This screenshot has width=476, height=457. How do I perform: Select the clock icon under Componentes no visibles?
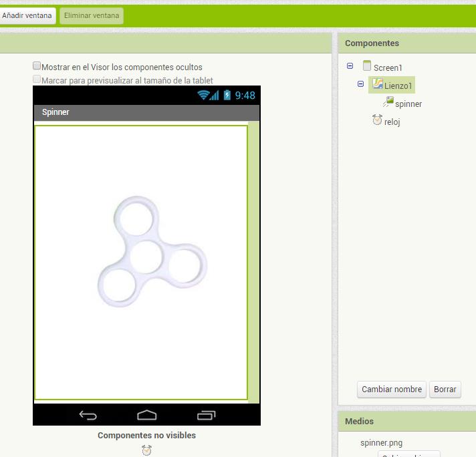(x=146, y=450)
